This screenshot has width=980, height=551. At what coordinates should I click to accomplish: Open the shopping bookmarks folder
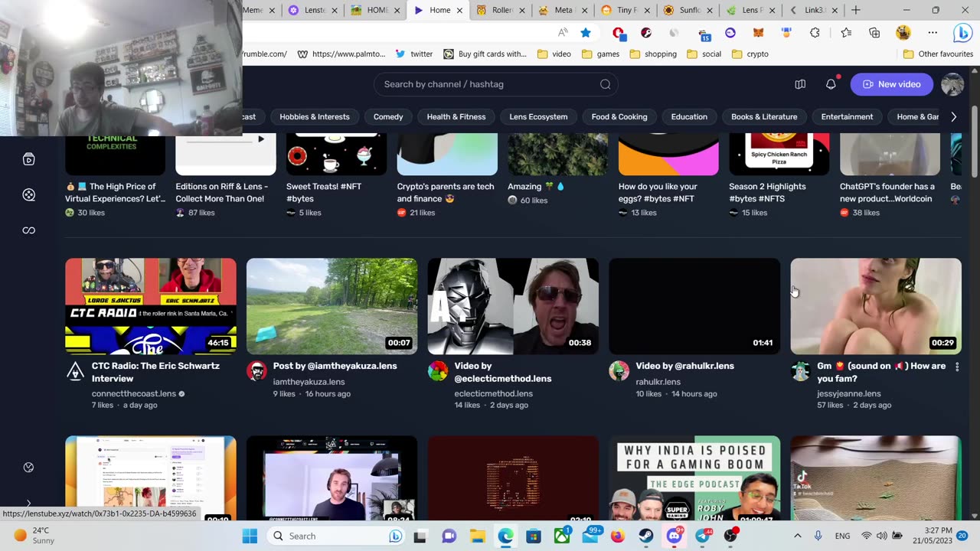653,54
